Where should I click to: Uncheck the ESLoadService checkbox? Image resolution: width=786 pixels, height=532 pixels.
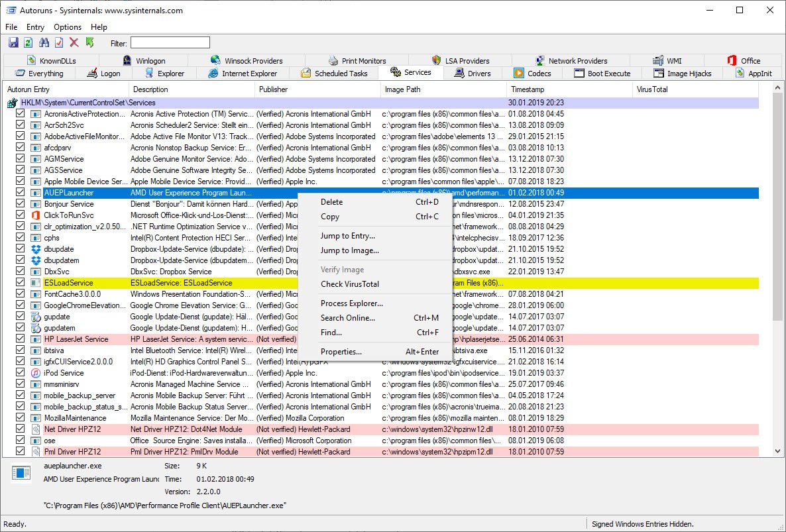click(x=20, y=283)
